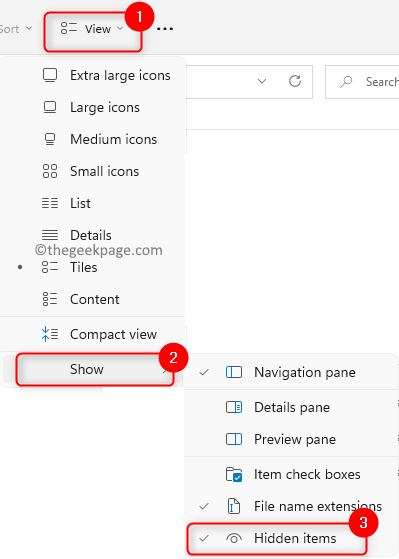Choose the Content layout icon
This screenshot has height=559, width=399.
[50, 299]
